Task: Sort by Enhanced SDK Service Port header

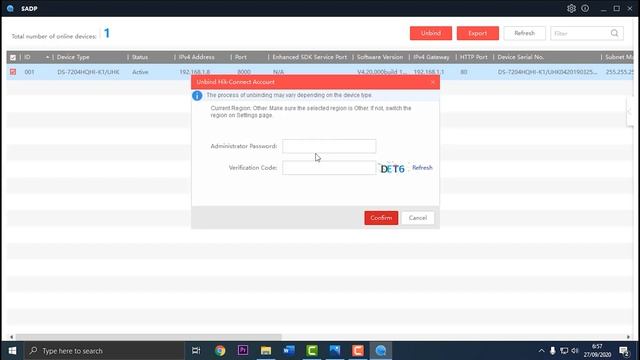Action: point(310,57)
